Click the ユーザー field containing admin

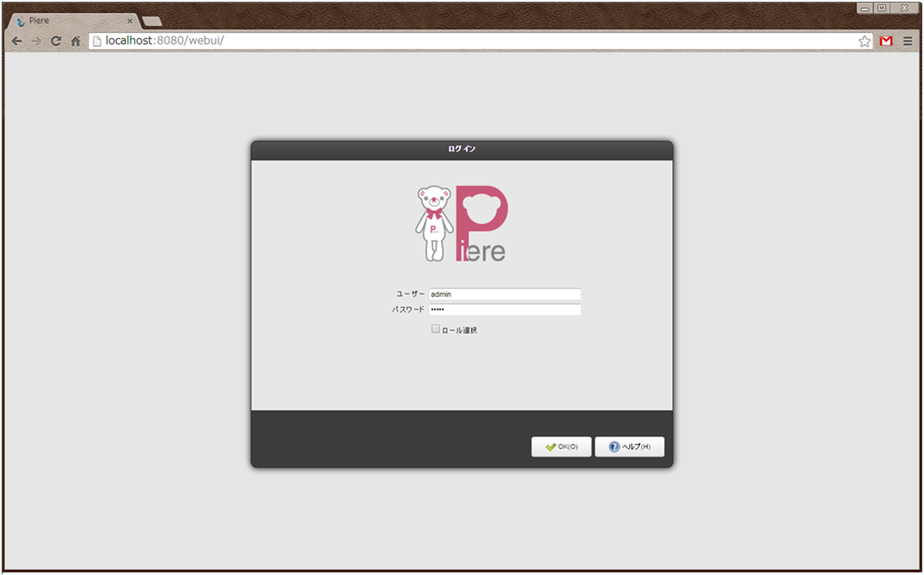tap(505, 294)
